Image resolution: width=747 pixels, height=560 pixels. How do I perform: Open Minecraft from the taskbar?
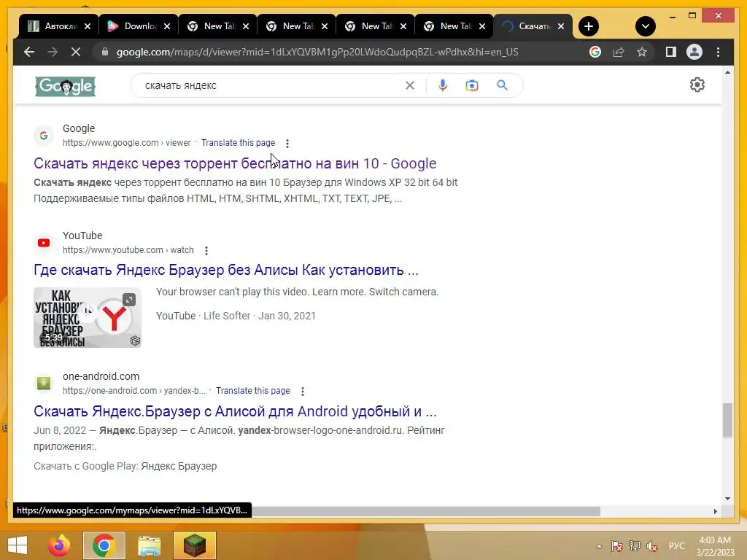194,545
